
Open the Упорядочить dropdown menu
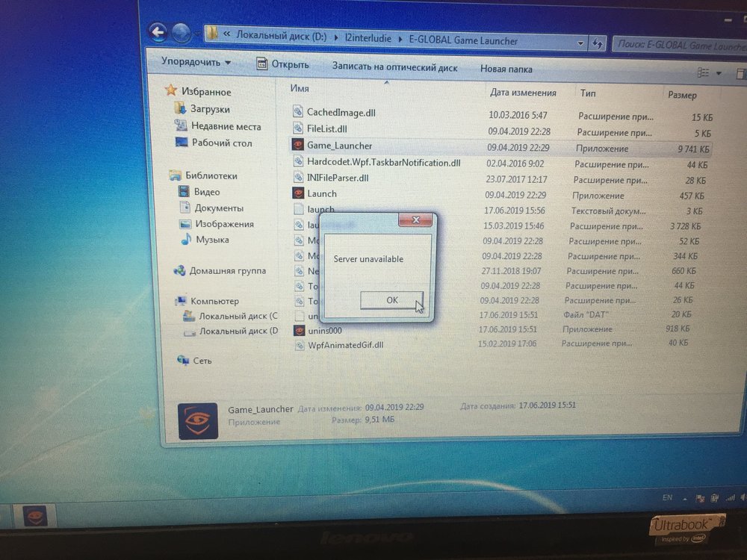click(x=196, y=63)
